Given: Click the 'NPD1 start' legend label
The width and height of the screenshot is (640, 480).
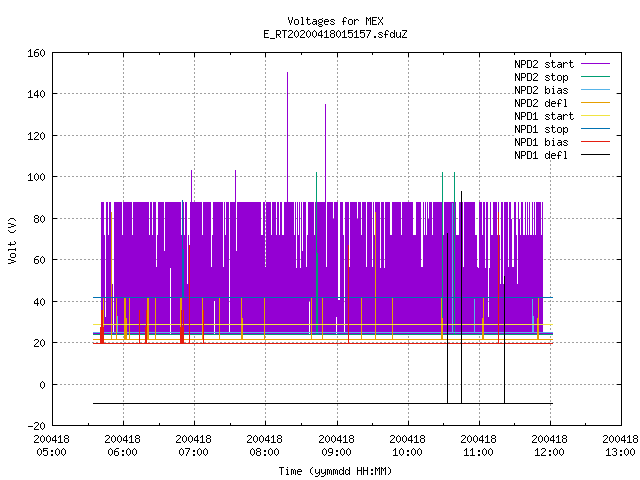Looking at the screenshot, I should [x=544, y=116].
